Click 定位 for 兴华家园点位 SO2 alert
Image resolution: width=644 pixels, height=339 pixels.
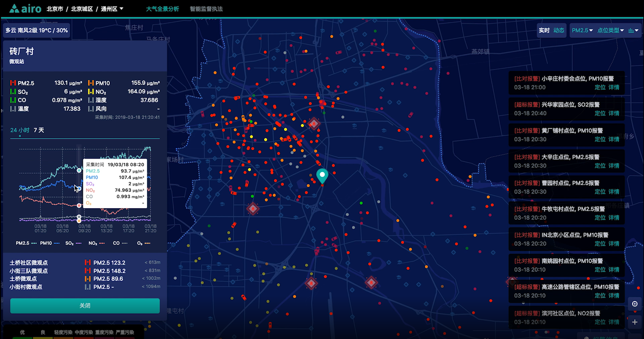pos(600,113)
